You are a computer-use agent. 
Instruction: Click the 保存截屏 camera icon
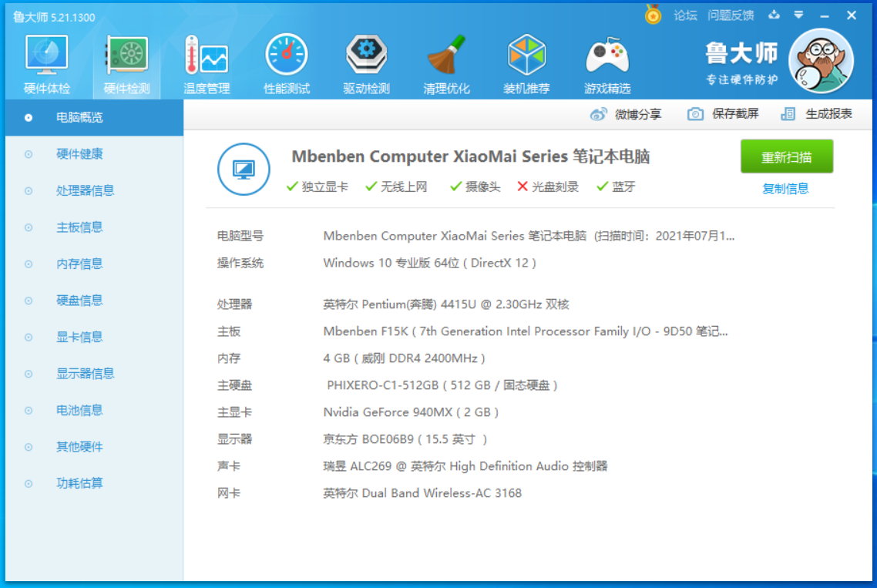[x=695, y=114]
